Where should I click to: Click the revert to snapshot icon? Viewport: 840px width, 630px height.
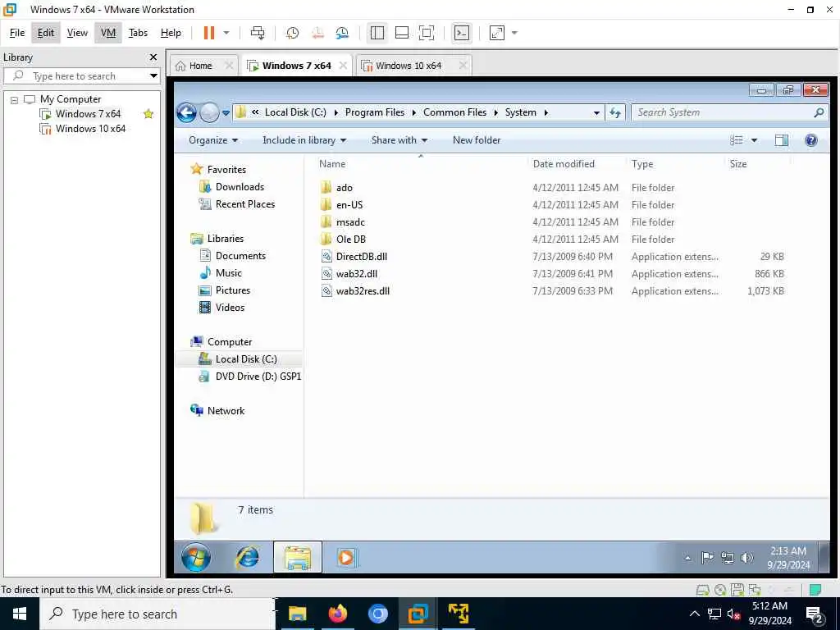coord(317,33)
